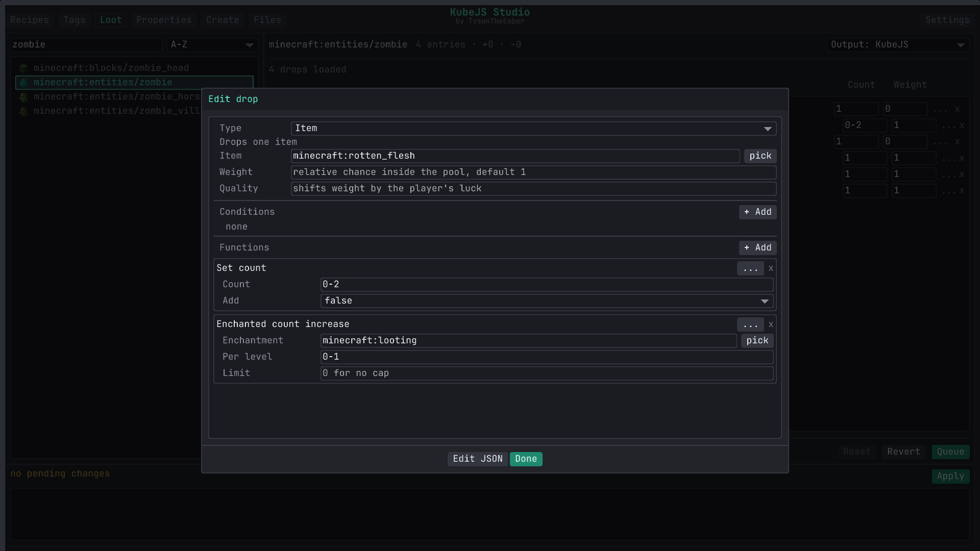Viewport: 980px width, 551px height.
Task: Open Settings in the top bar
Action: click(947, 20)
